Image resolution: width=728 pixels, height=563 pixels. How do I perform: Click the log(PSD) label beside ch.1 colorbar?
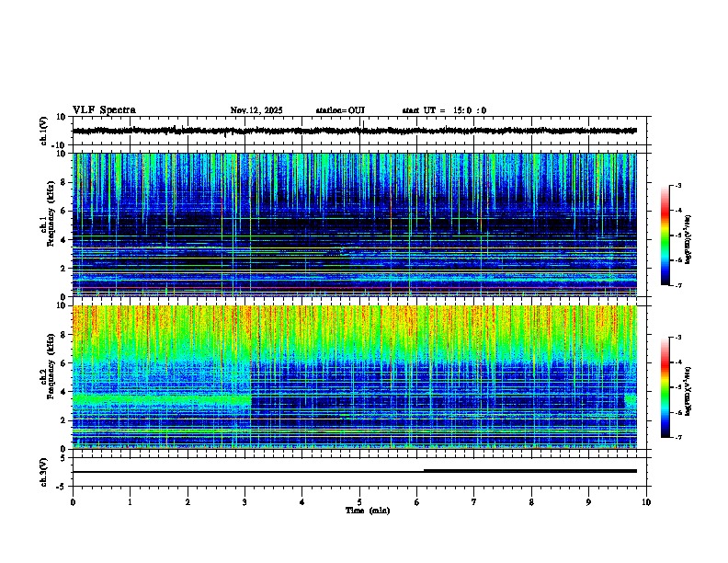pyautogui.click(x=688, y=239)
